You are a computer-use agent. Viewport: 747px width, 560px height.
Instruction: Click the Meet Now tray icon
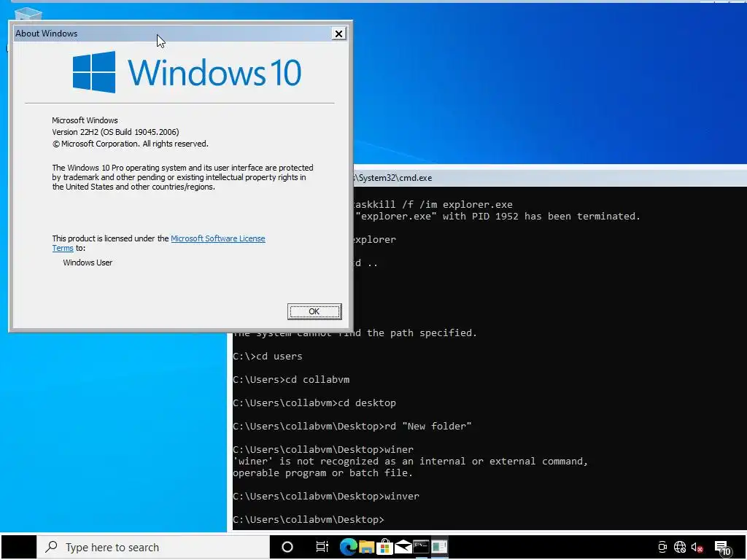point(662,547)
